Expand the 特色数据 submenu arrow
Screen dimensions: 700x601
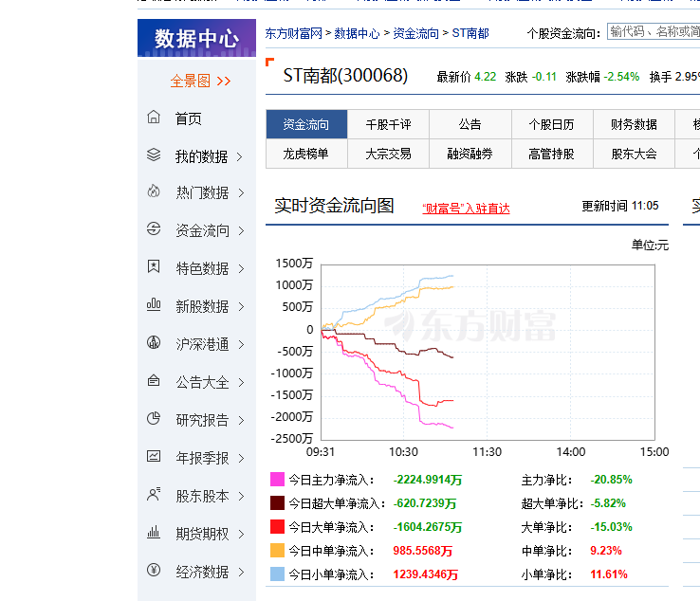point(241,268)
